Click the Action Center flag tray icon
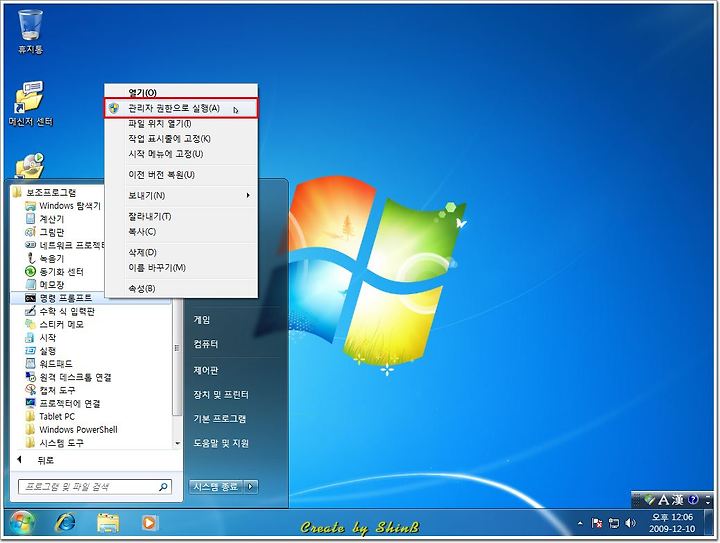This screenshot has width=720, height=543. 596,523
